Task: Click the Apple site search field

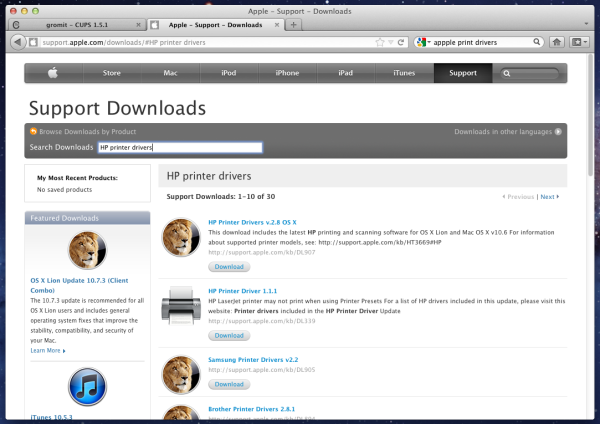Action: click(530, 73)
